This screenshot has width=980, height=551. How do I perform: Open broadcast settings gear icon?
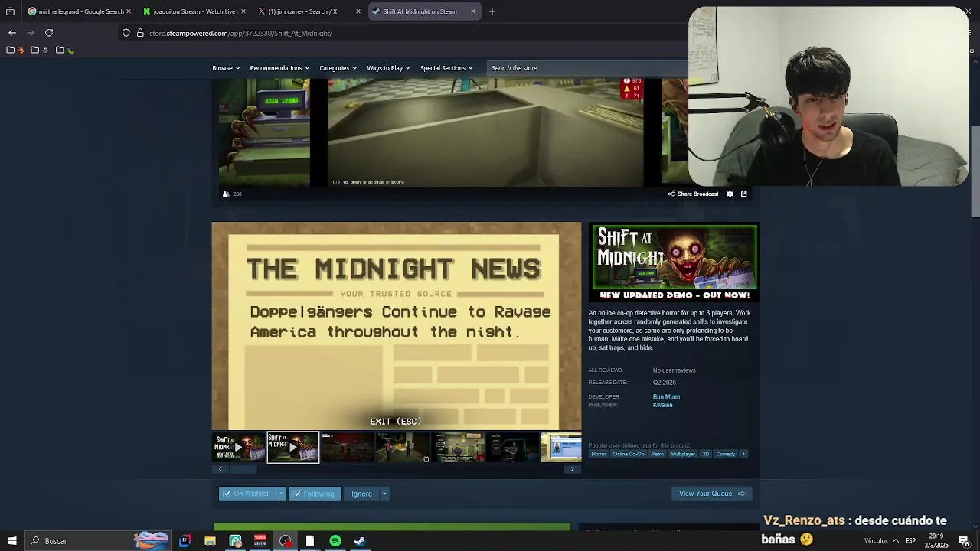pyautogui.click(x=730, y=194)
